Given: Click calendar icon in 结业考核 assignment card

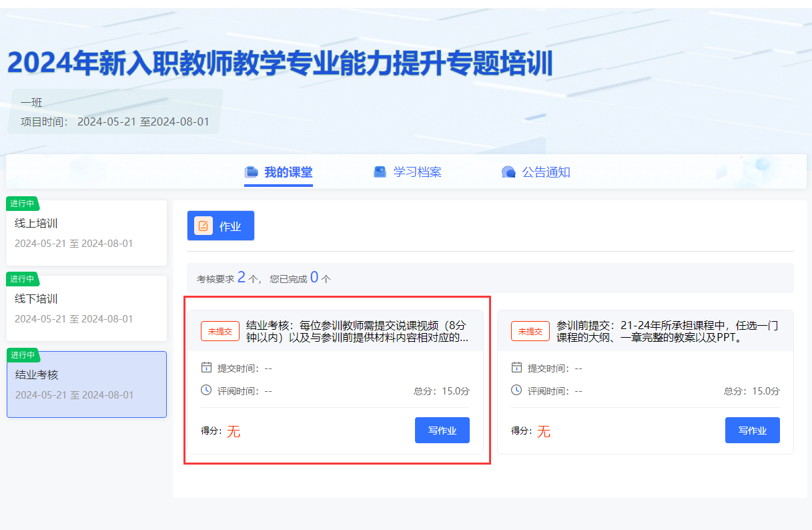Looking at the screenshot, I should tap(206, 368).
